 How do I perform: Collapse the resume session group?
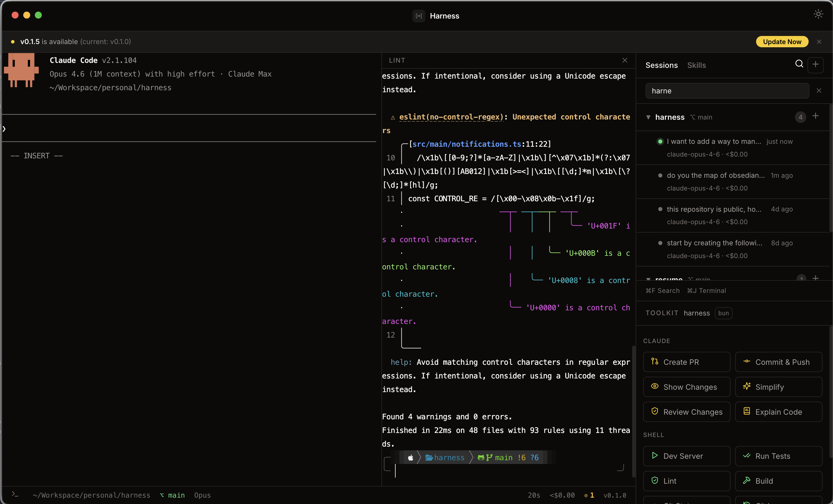(648, 279)
